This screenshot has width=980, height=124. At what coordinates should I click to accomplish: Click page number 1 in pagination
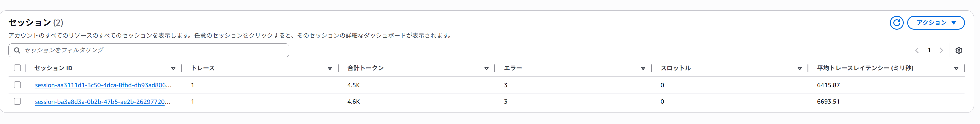point(929,50)
